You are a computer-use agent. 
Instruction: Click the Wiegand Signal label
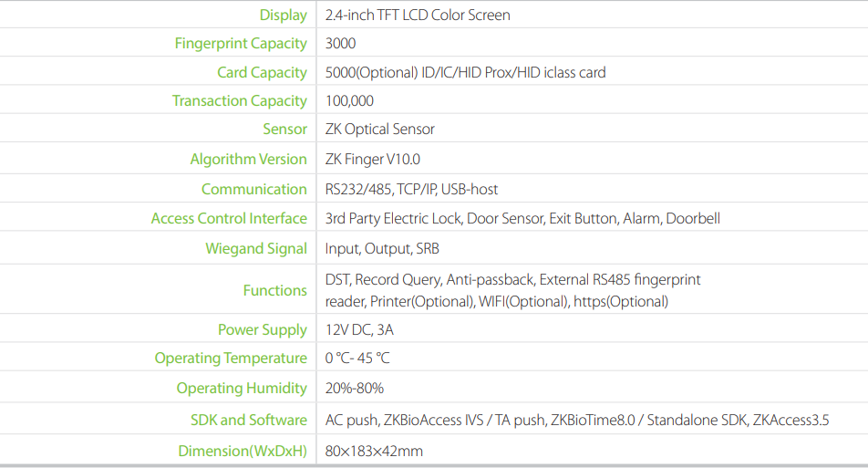pyautogui.click(x=255, y=248)
